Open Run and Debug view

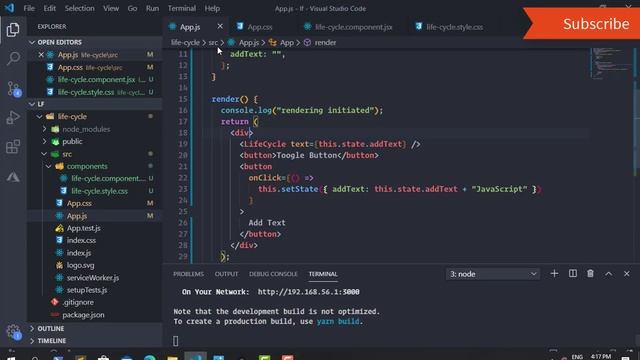pos(13,118)
